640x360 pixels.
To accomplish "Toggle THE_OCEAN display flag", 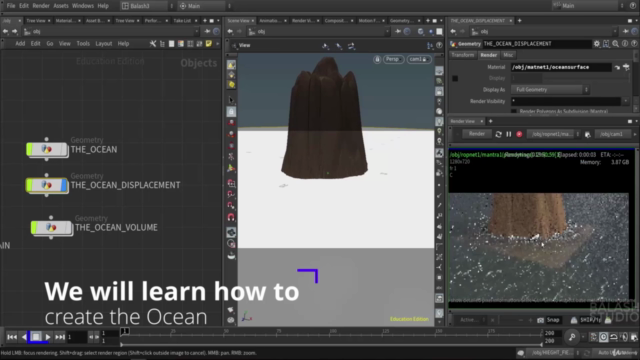I will (64, 149).
